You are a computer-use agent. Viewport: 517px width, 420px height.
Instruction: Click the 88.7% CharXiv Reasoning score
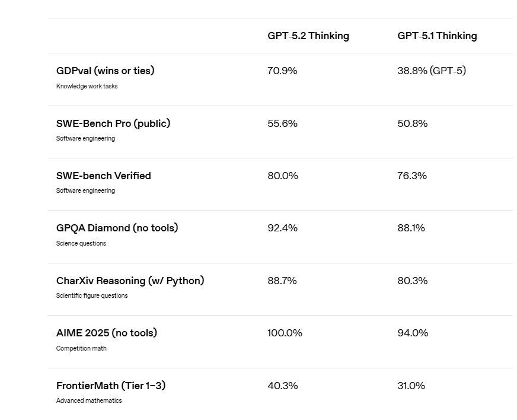[x=282, y=281]
